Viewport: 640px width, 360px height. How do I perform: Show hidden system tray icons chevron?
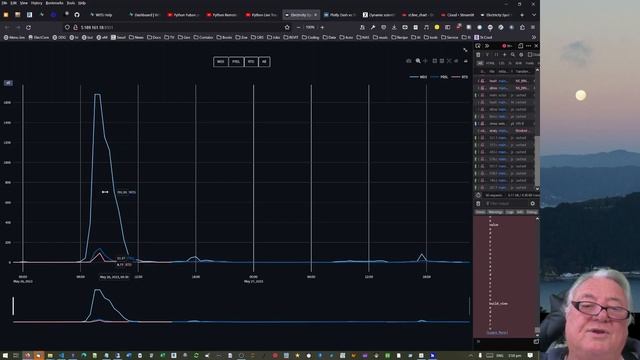click(x=471, y=356)
